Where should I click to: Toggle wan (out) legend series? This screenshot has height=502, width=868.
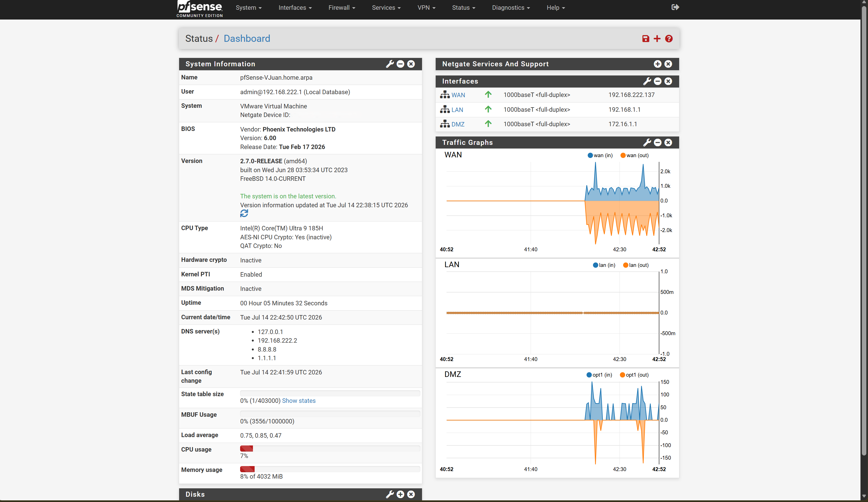pyautogui.click(x=634, y=155)
